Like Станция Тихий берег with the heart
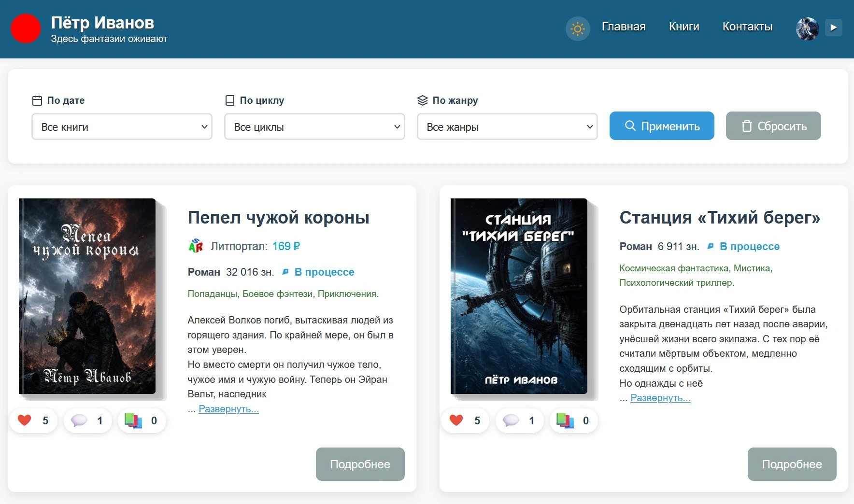Viewport: 854px width, 504px height. 456,420
